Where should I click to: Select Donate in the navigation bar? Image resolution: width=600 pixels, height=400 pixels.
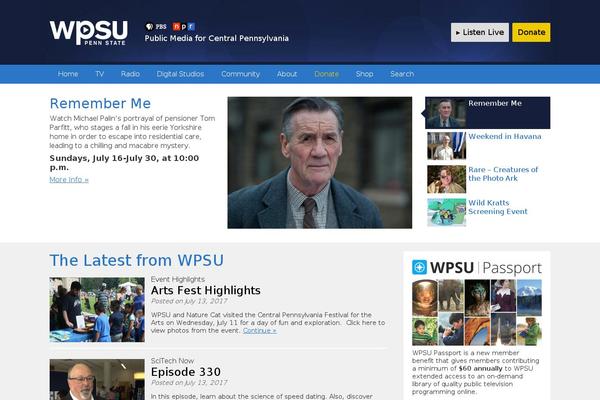click(x=326, y=74)
